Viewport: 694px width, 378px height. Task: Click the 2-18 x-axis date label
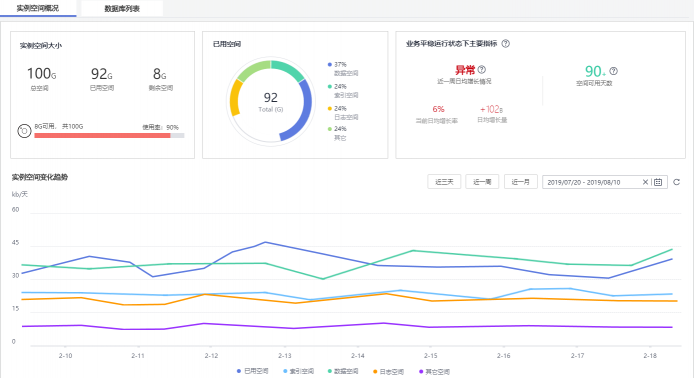tap(650, 355)
